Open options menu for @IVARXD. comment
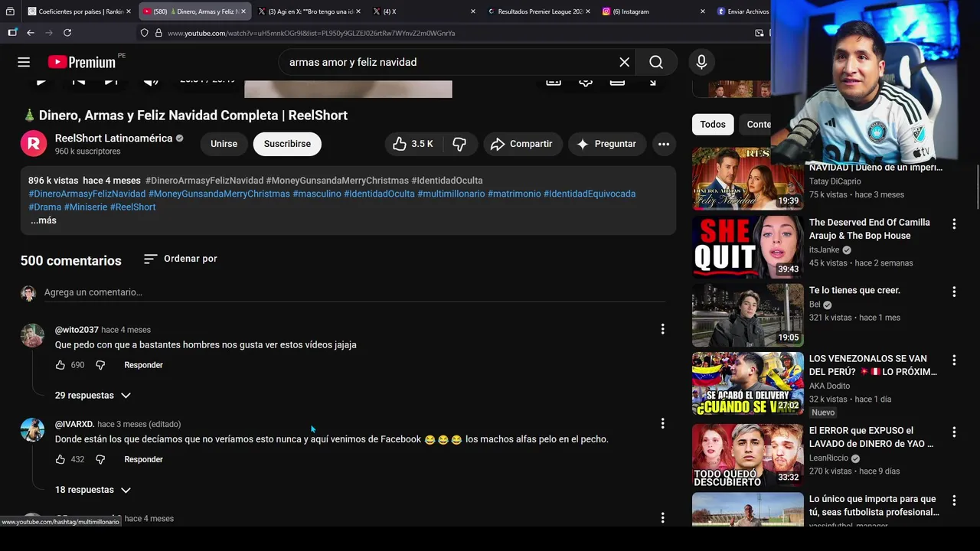Screen dimensions: 980x551 coord(662,423)
